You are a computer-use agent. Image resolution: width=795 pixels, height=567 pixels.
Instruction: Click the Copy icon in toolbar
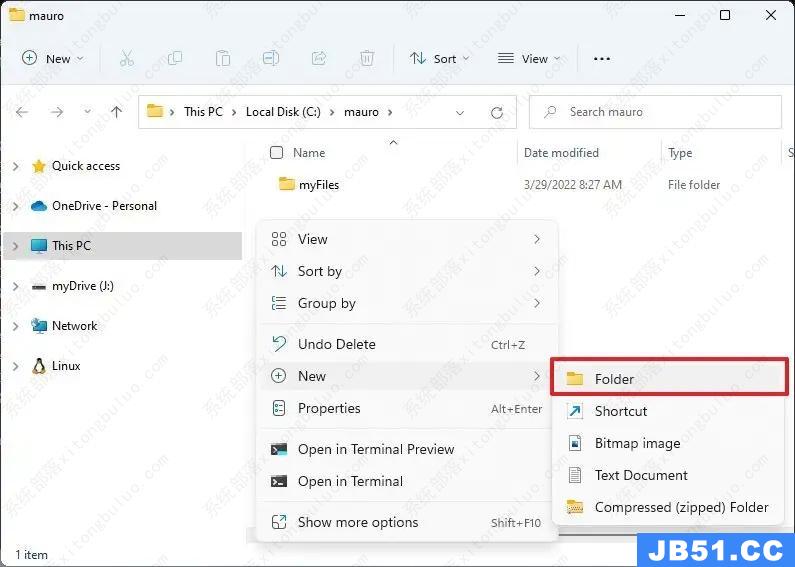175,59
